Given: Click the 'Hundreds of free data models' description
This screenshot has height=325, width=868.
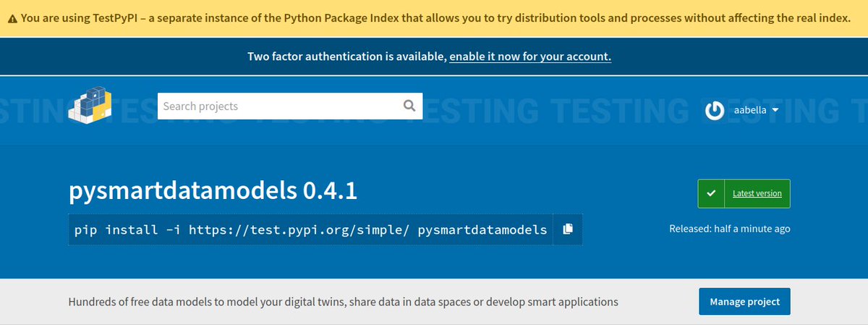Looking at the screenshot, I should click(343, 302).
